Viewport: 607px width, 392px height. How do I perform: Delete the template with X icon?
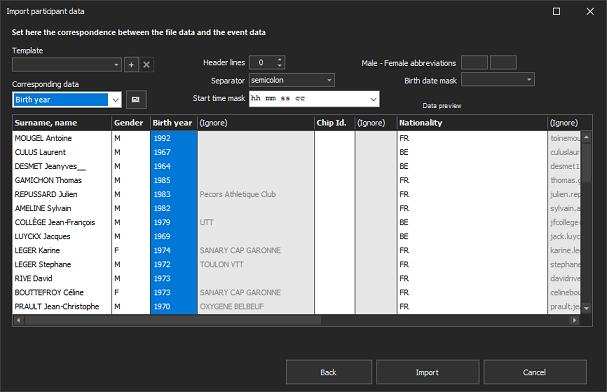[146, 65]
